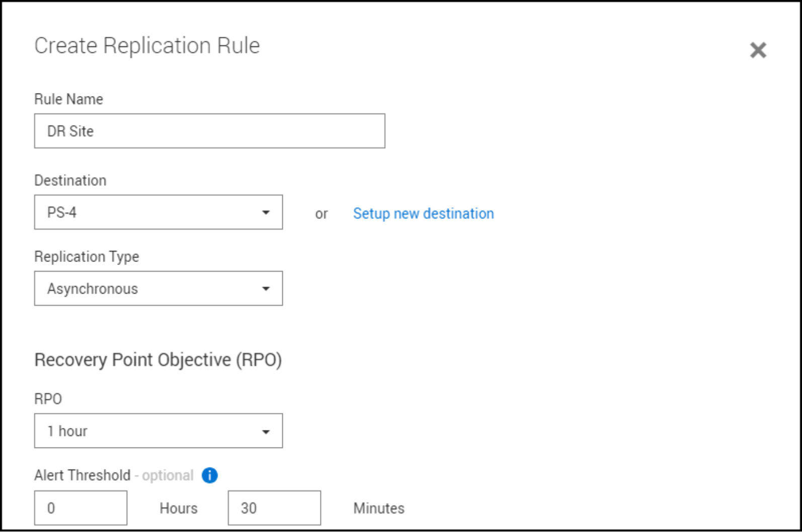Focus the Rule Name field containing DR Site
The height and width of the screenshot is (532, 802).
210,131
